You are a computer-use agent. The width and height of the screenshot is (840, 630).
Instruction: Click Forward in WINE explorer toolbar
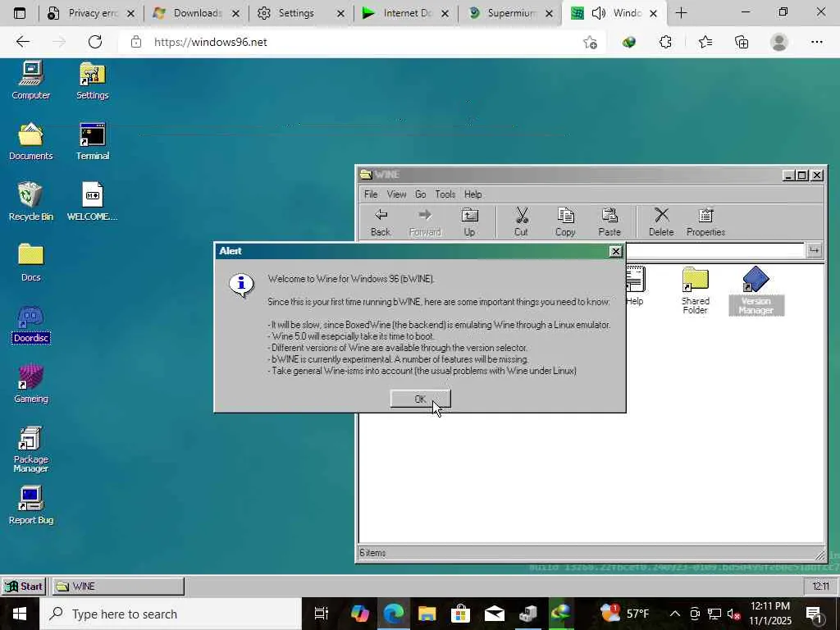(x=425, y=222)
